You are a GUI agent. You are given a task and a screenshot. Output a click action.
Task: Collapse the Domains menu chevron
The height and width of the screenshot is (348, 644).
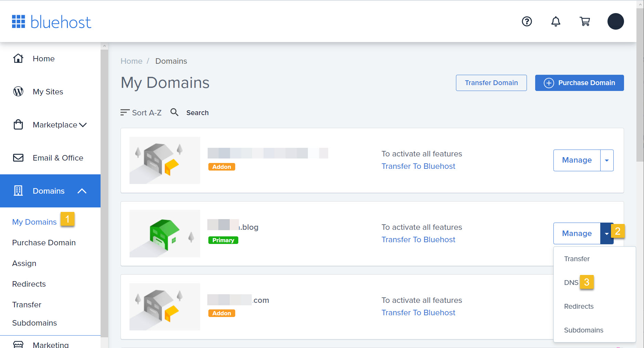pos(82,191)
